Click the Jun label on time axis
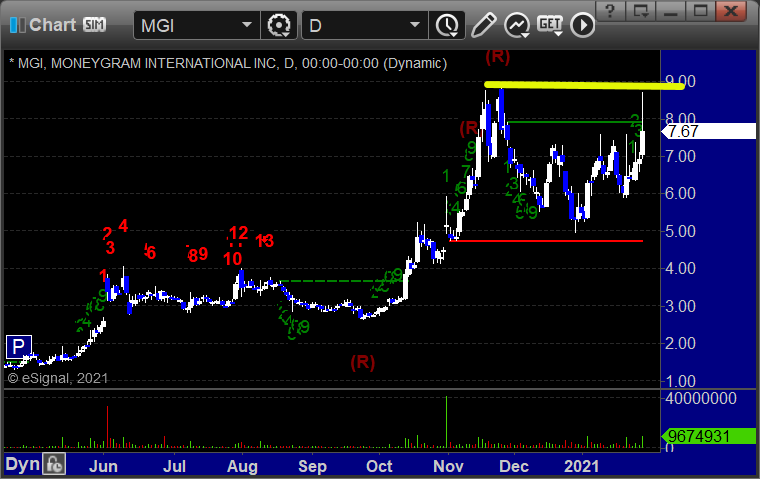 (x=103, y=466)
